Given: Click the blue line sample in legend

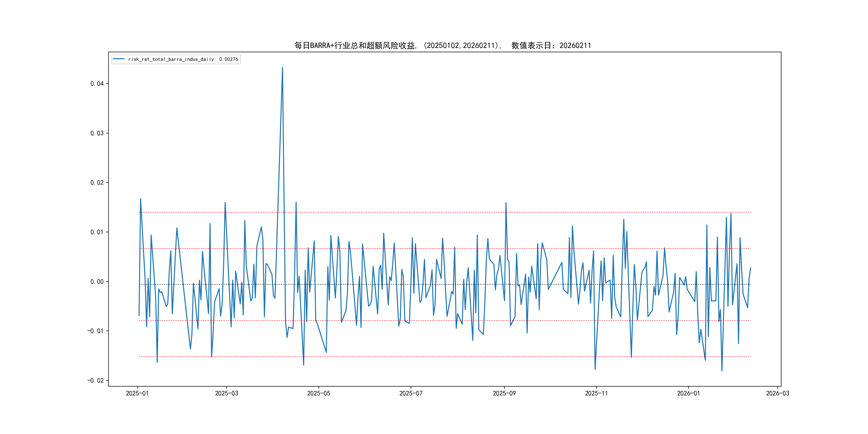Looking at the screenshot, I should (x=119, y=59).
